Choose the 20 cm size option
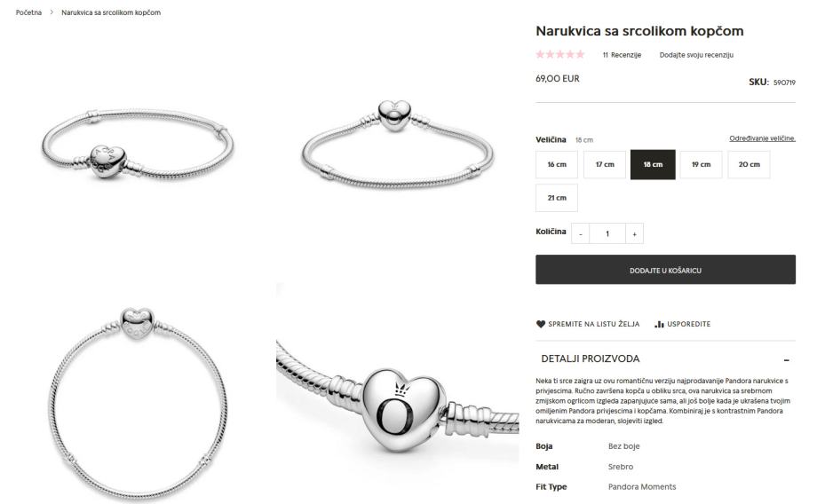 [749, 164]
